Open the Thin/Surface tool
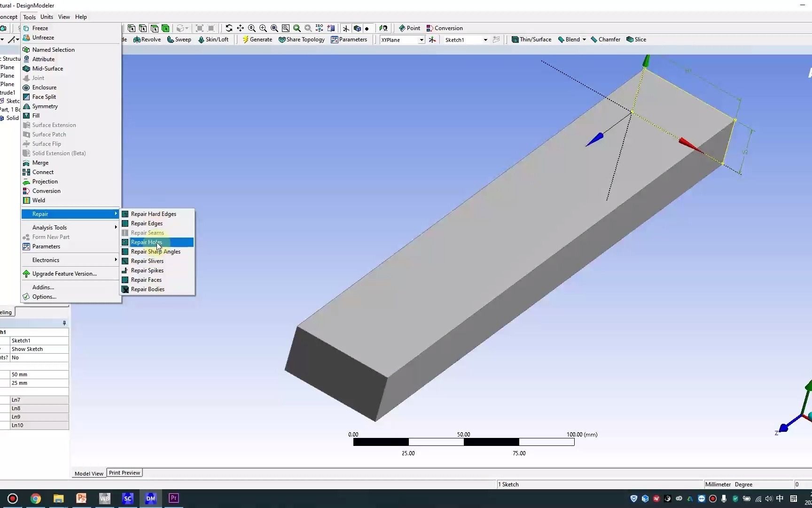812x508 pixels. tap(531, 40)
